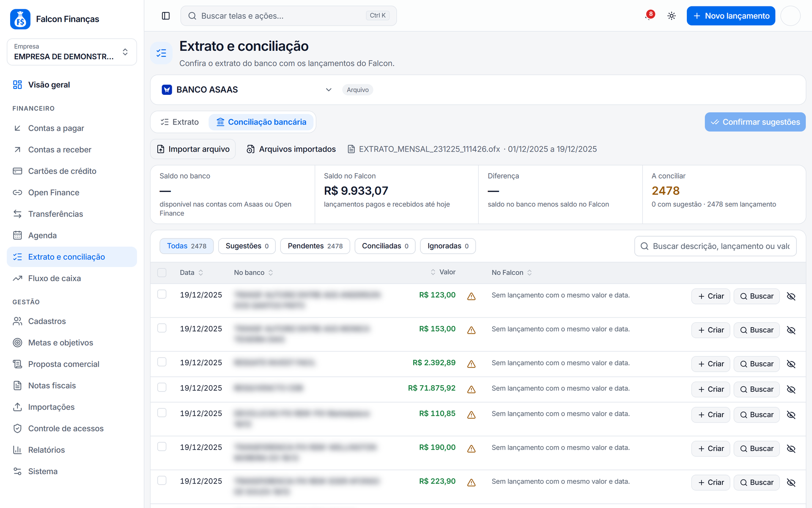Viewport: 812px width, 508px height.
Task: Click Criar for the R$ 153,00 row
Action: coord(710,330)
